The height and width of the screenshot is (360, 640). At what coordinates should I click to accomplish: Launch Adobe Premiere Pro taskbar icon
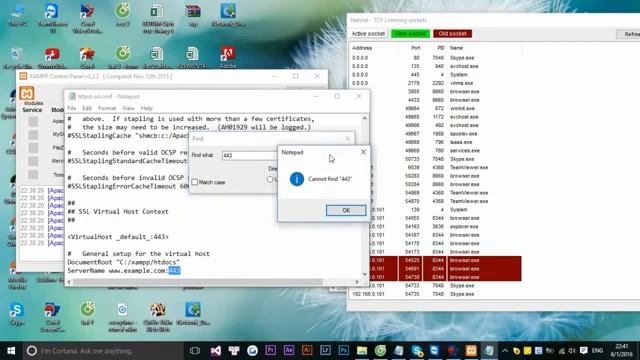click(x=270, y=351)
